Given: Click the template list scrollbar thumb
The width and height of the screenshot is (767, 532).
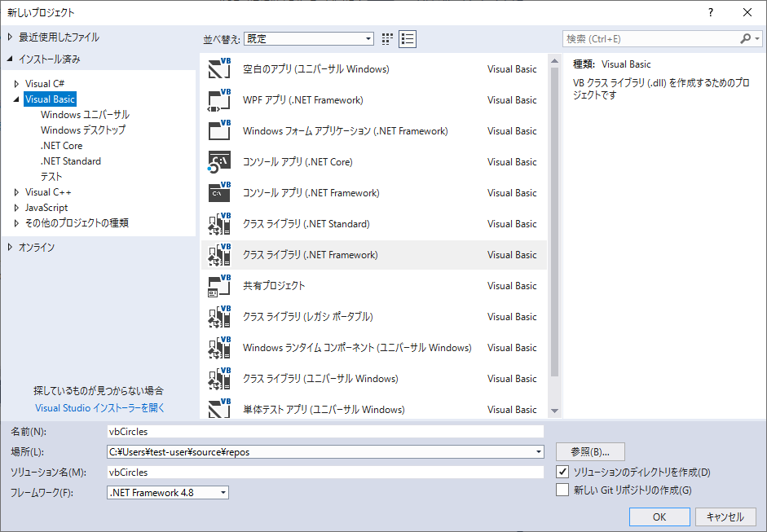Looking at the screenshot, I should (x=554, y=222).
